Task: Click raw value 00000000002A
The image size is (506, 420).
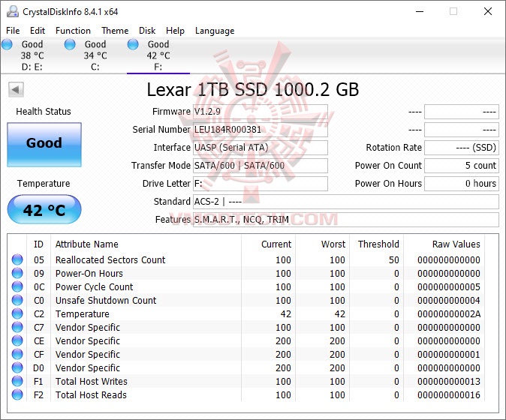Action: pos(449,314)
